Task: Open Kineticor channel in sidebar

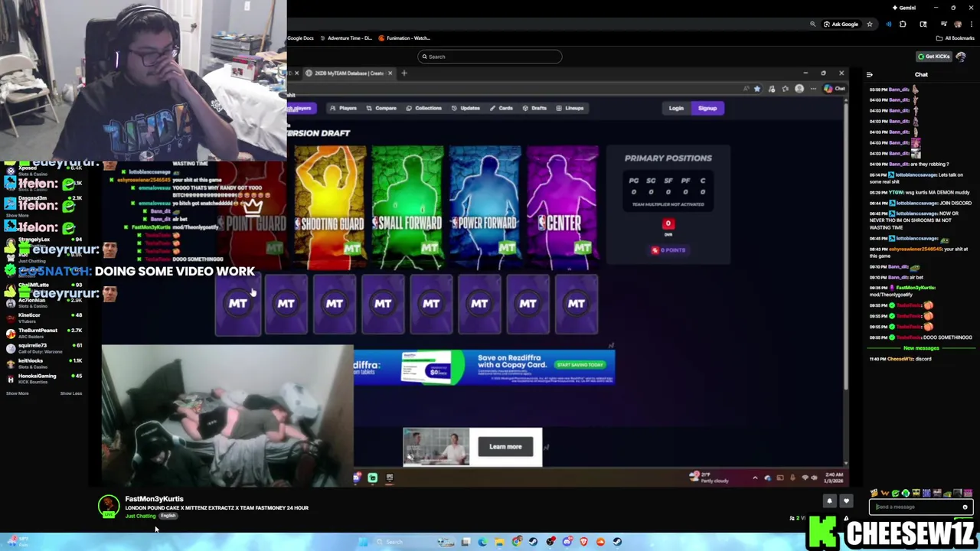Action: (x=44, y=318)
